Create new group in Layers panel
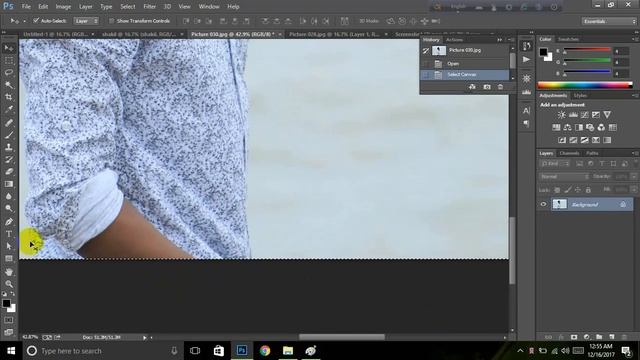The width and height of the screenshot is (640, 360). point(599,337)
